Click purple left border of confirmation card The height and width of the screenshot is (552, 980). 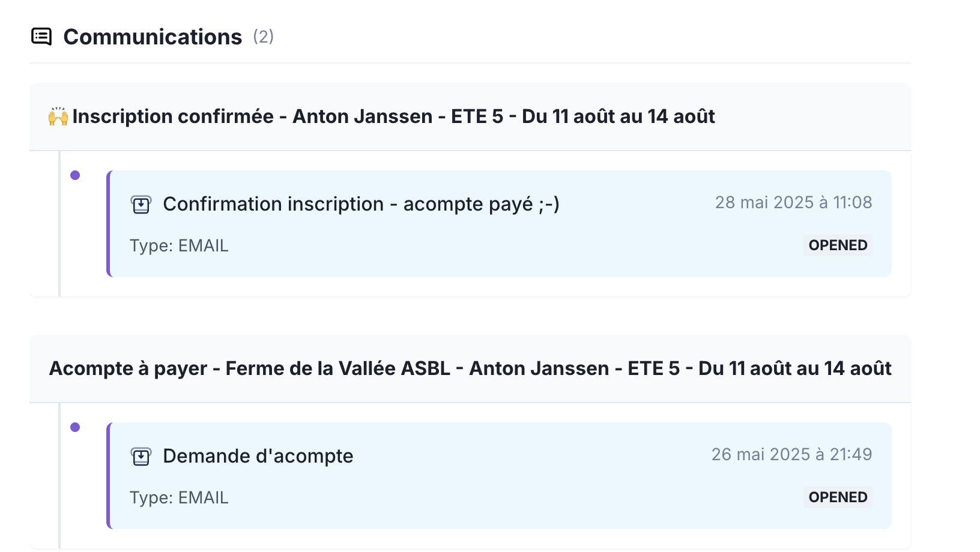click(109, 224)
